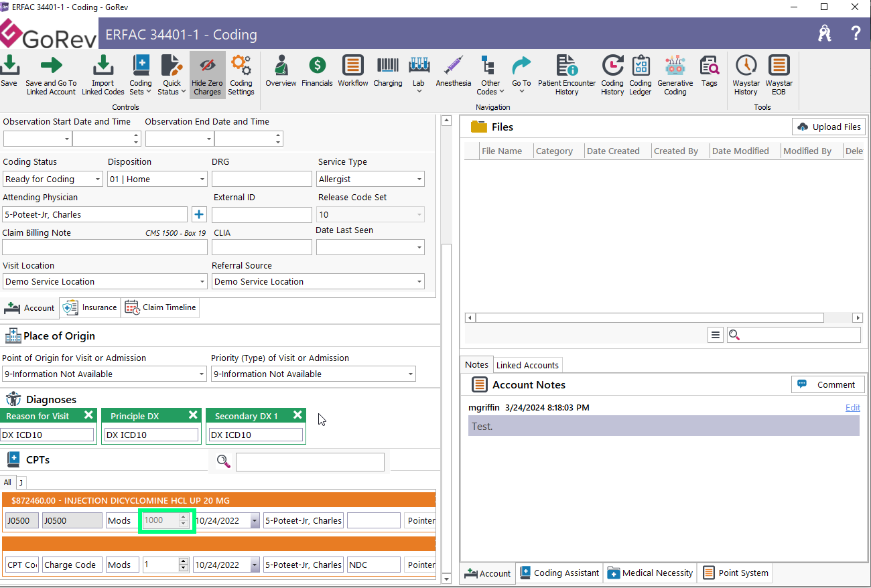Open the Coding Ledger
The image size is (871, 588).
(641, 75)
